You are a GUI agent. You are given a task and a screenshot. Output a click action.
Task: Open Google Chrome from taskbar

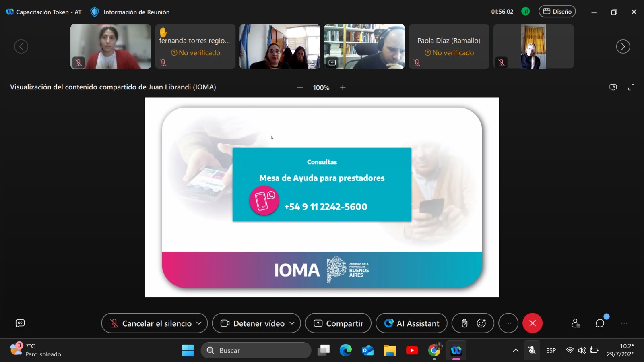434,350
